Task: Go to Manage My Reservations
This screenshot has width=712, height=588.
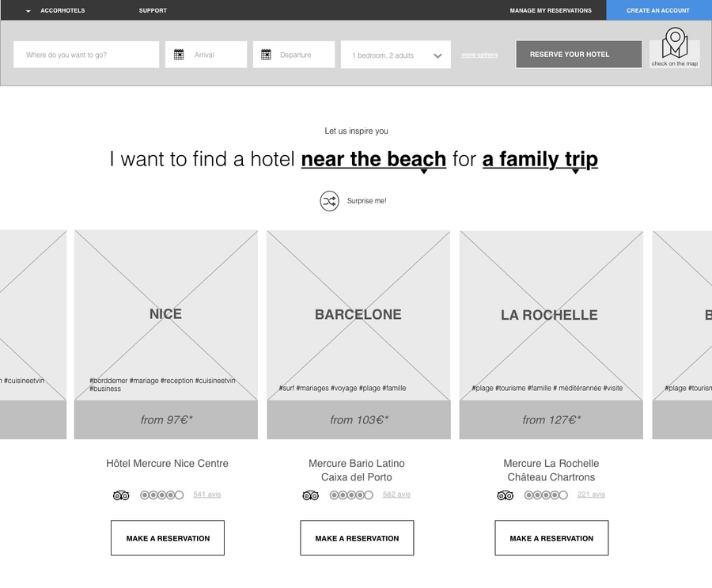Action: [551, 11]
